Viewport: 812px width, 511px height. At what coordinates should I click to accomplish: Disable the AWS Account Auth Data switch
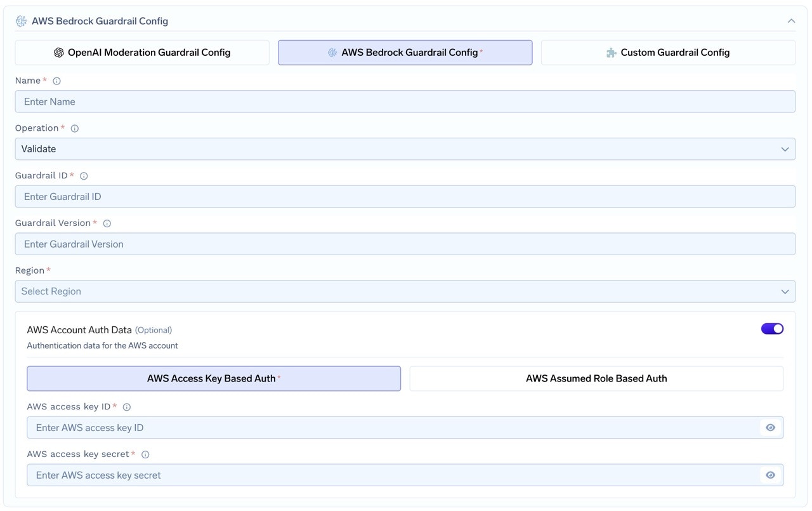click(x=772, y=329)
